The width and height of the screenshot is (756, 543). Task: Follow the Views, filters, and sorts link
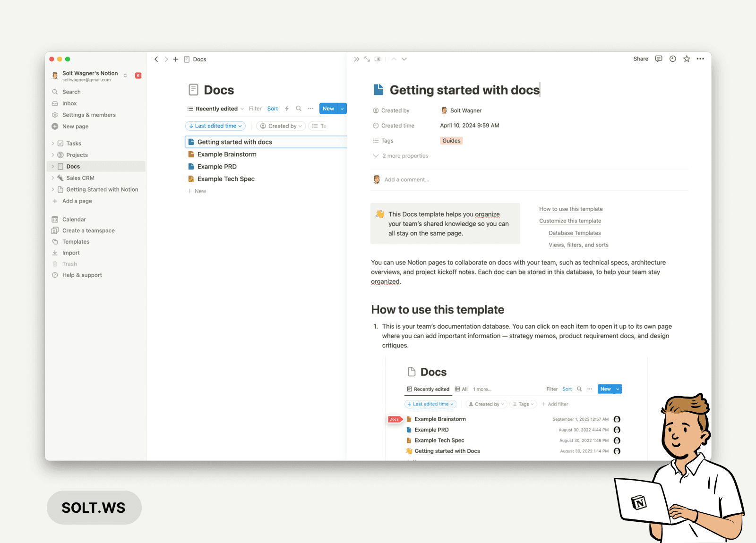point(578,245)
